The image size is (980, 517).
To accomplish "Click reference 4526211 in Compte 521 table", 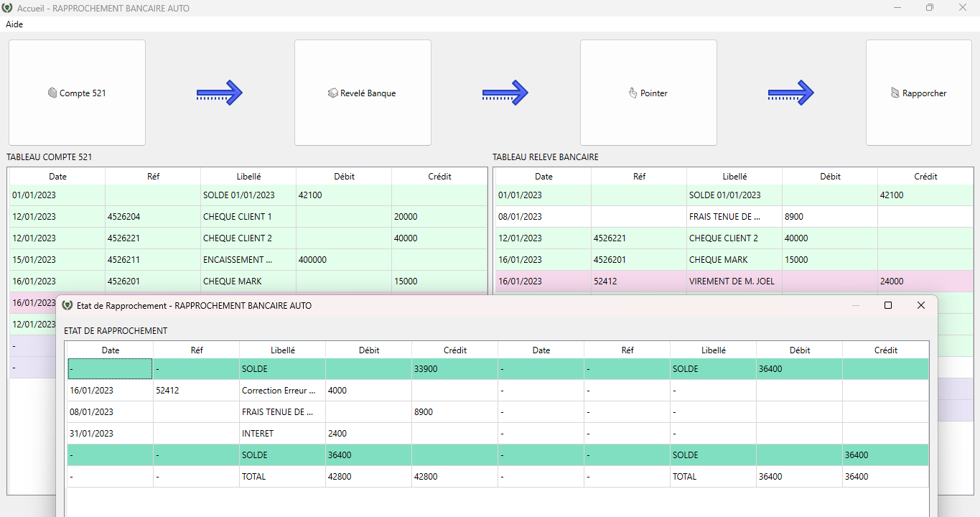I will (153, 260).
